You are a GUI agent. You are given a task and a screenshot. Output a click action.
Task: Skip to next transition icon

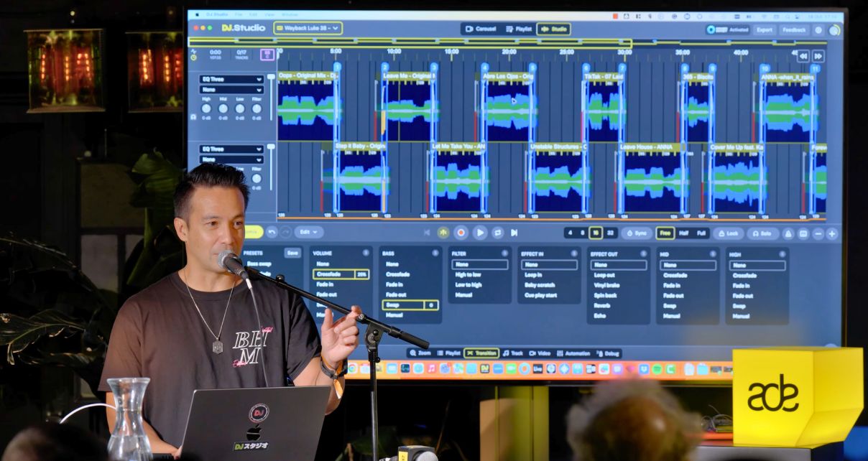click(514, 233)
